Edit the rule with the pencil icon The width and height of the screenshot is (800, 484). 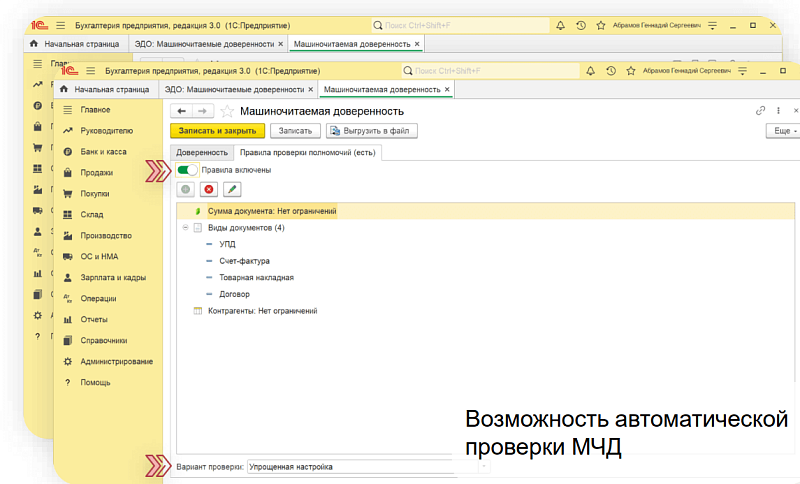click(232, 189)
